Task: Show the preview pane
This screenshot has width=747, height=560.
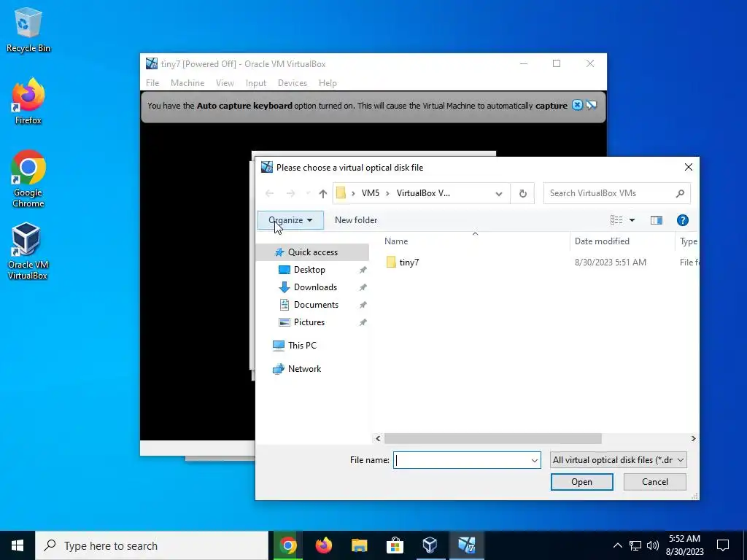Action: tap(657, 220)
